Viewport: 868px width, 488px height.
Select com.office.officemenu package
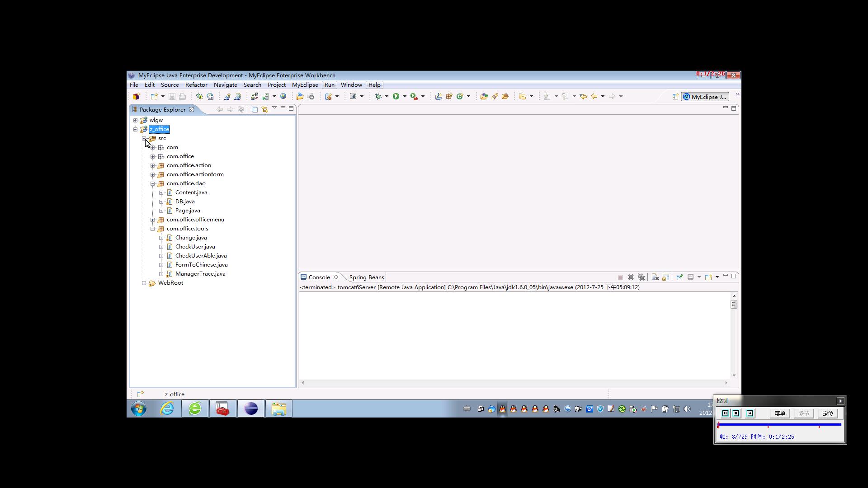pyautogui.click(x=195, y=220)
